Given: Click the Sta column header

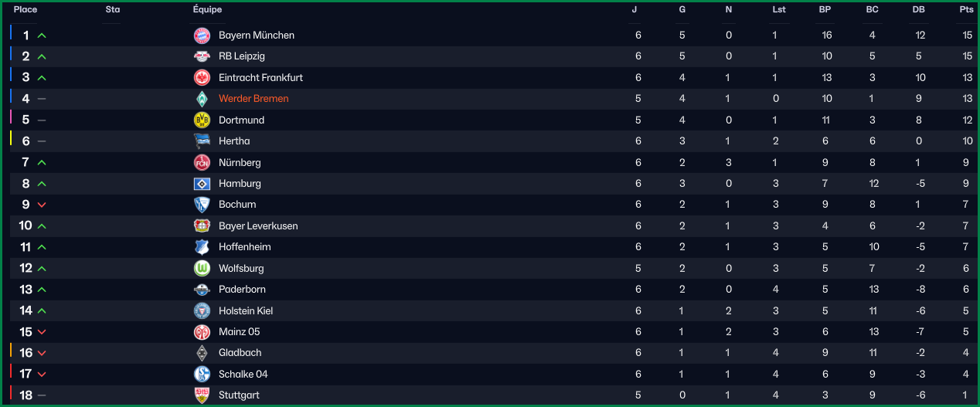Looking at the screenshot, I should pyautogui.click(x=112, y=10).
